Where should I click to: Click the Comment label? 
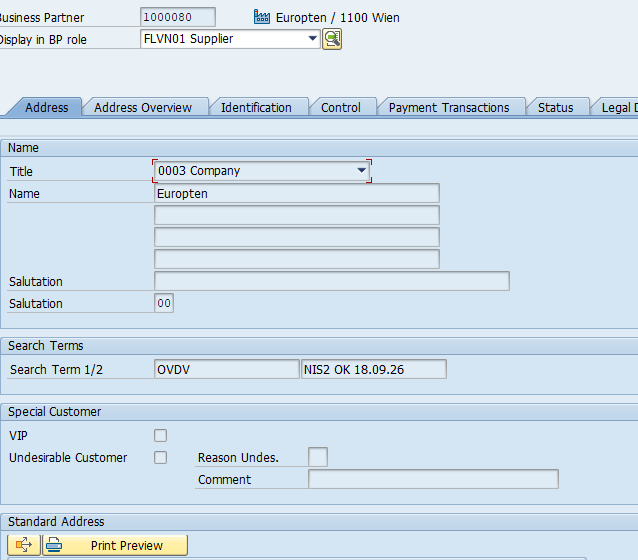pyautogui.click(x=224, y=479)
